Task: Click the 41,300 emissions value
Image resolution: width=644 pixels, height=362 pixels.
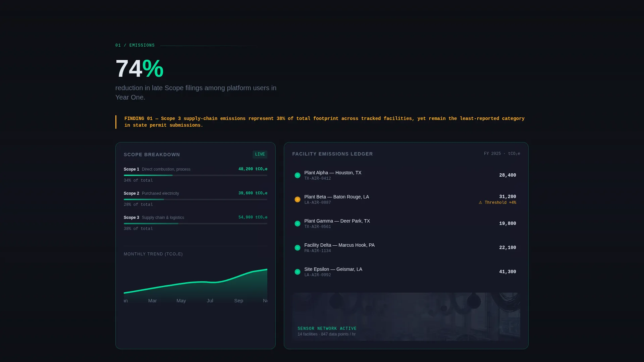Action: pyautogui.click(x=507, y=272)
